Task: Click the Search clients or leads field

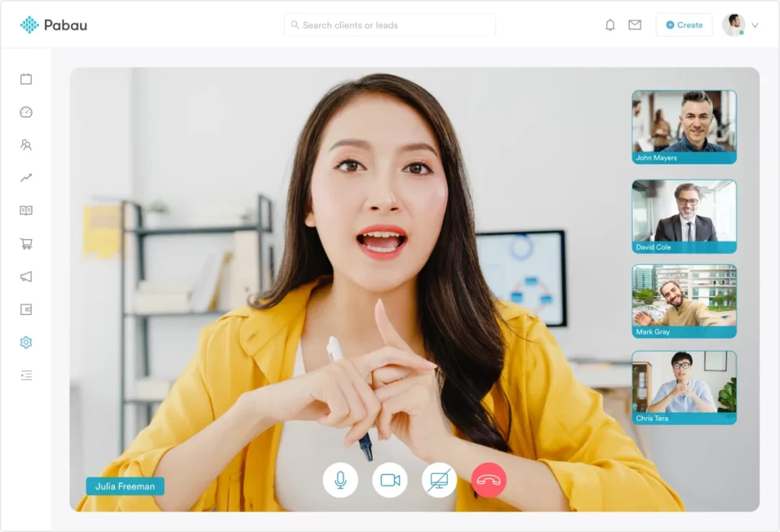Action: tap(390, 25)
